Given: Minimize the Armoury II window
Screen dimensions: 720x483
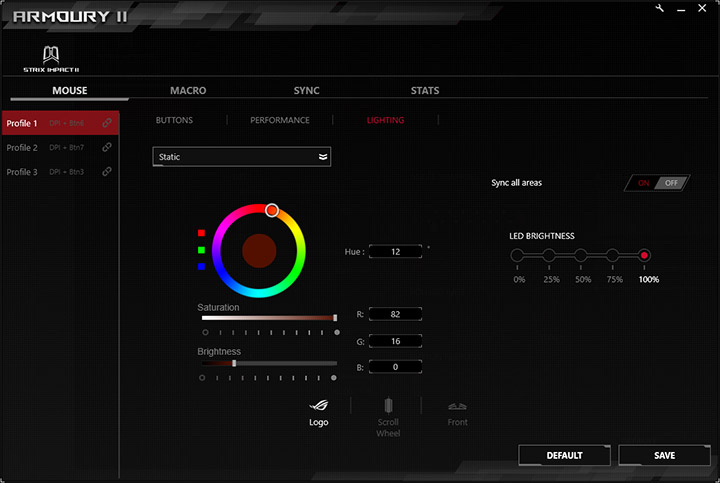Looking at the screenshot, I should point(681,9).
